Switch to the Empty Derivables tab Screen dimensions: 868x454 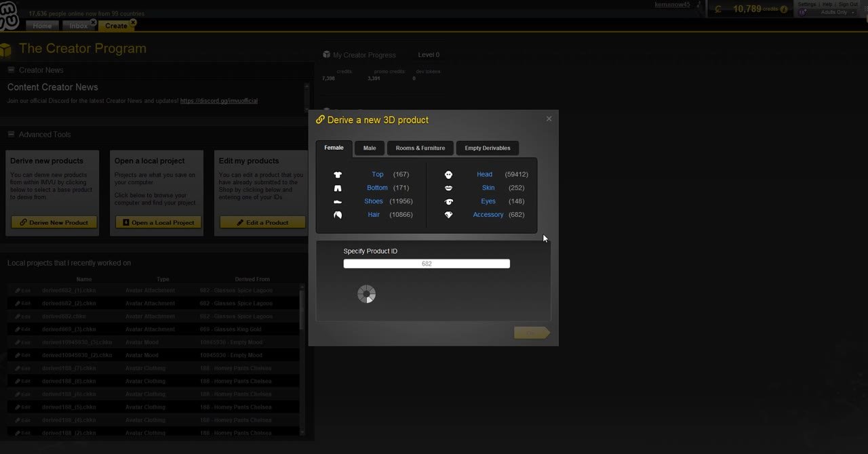click(x=488, y=148)
